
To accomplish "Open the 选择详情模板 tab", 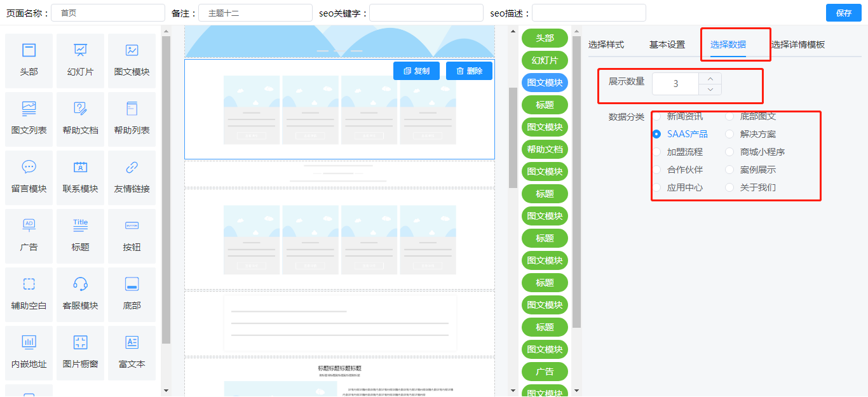I will (798, 44).
